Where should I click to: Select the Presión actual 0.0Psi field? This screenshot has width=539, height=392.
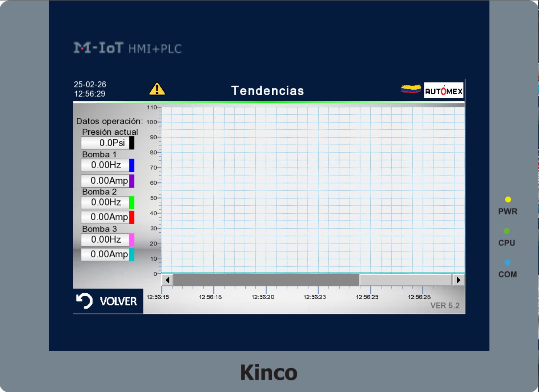[105, 143]
